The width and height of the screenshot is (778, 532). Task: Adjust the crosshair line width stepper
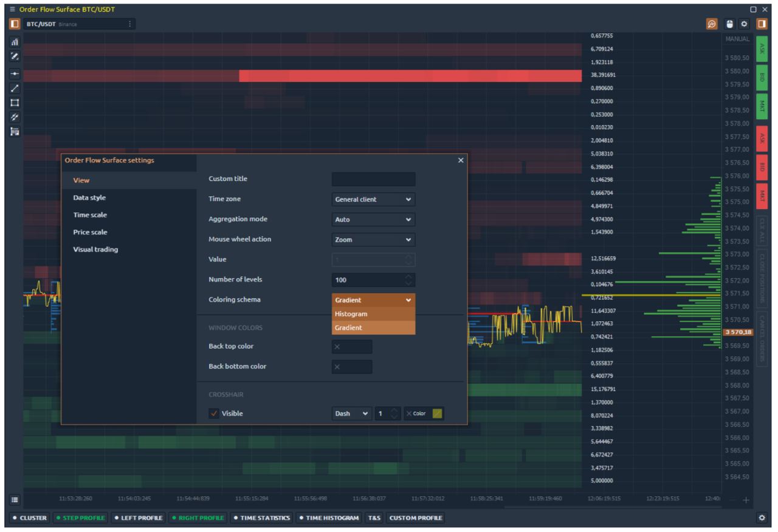(393, 414)
